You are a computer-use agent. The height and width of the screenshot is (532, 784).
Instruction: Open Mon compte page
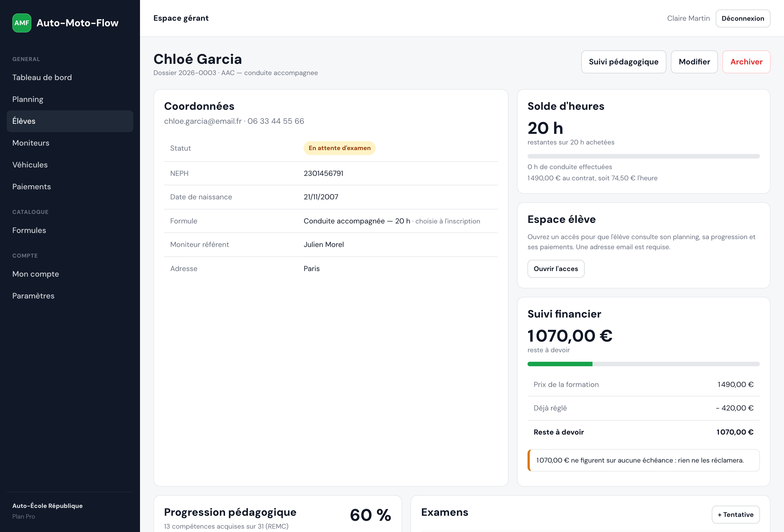(70, 274)
